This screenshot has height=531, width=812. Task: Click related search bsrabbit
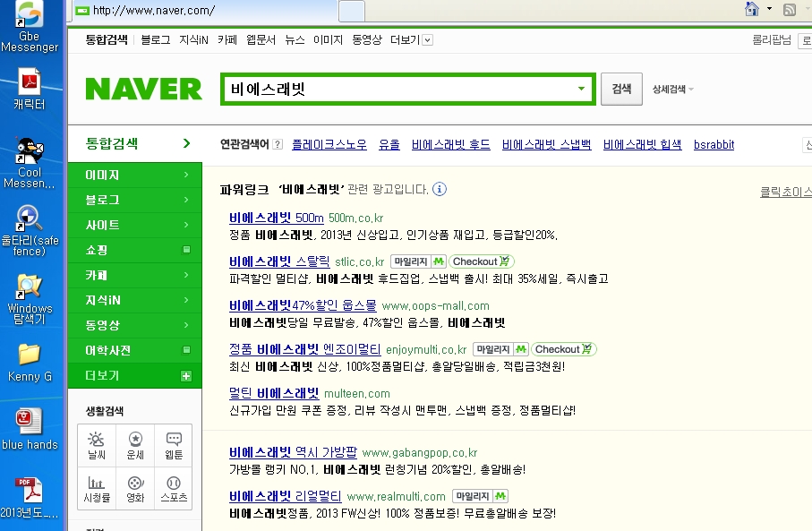click(714, 144)
